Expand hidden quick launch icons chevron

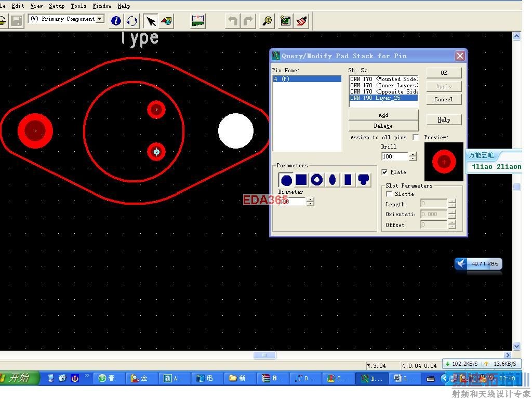[x=87, y=376]
